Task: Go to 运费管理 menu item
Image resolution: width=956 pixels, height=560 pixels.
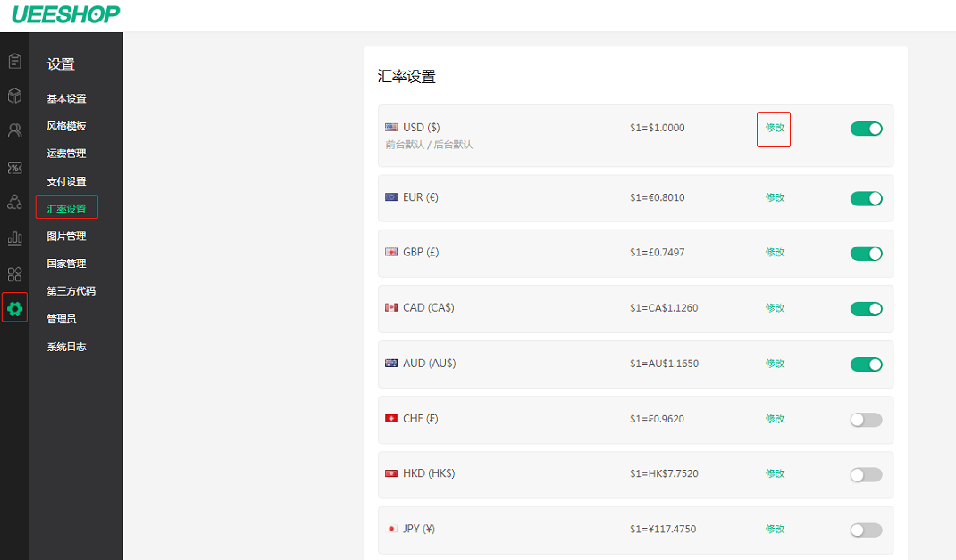Action: click(66, 154)
